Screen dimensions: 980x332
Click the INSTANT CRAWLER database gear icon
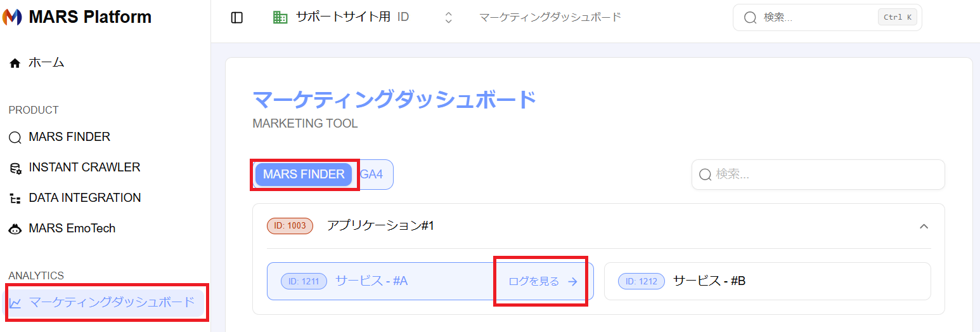click(x=15, y=168)
